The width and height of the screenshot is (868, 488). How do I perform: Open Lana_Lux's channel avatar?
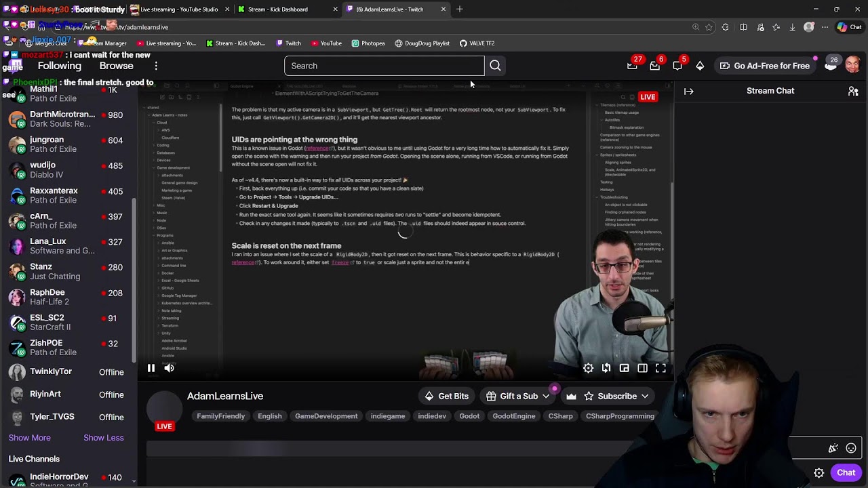coord(18,246)
